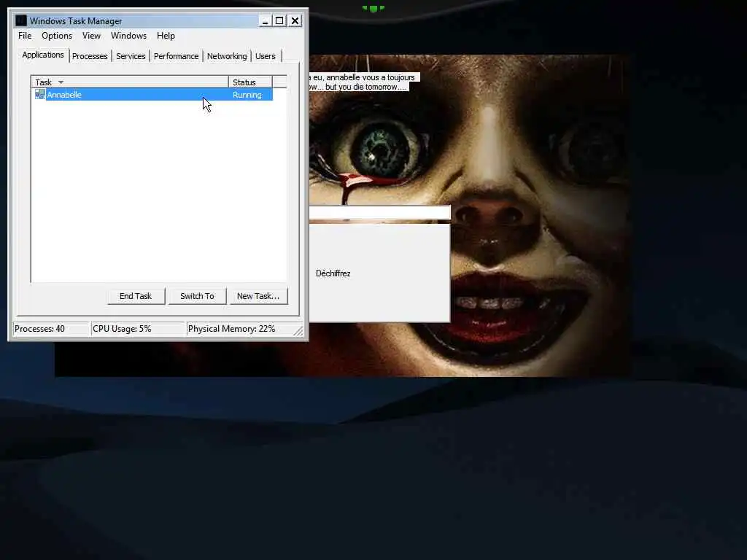Click the 'but you die tomorrow' message text

365,87
